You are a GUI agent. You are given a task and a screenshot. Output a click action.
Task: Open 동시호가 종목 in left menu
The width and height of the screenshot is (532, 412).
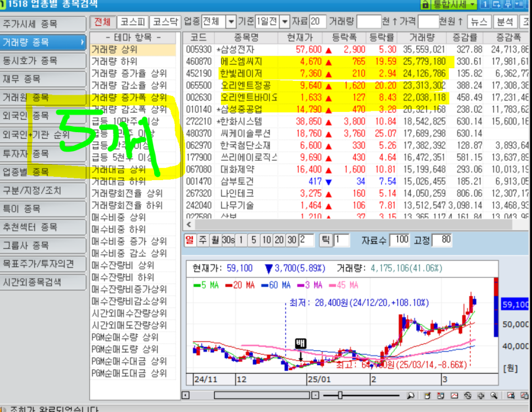tap(43, 61)
